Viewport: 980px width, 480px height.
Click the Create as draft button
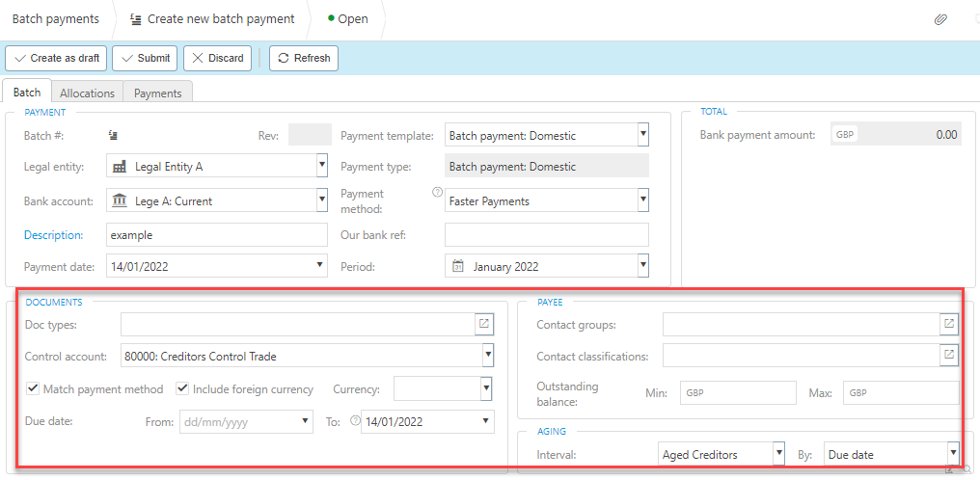click(57, 58)
